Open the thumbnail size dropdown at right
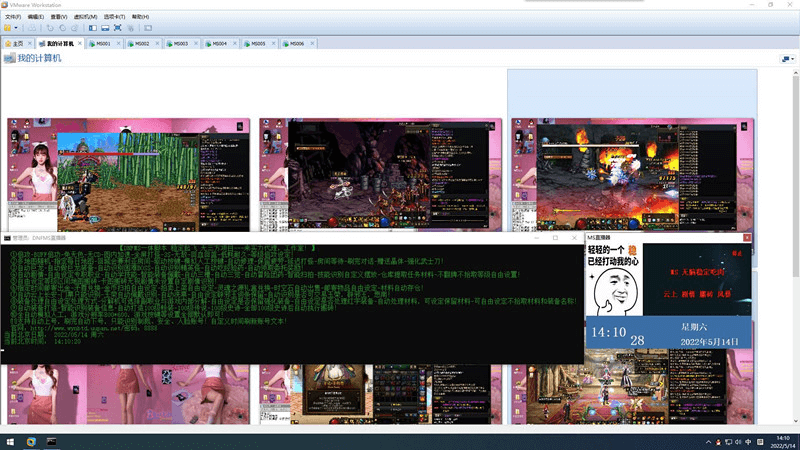Viewport: 800px width, 450px height. point(788,59)
